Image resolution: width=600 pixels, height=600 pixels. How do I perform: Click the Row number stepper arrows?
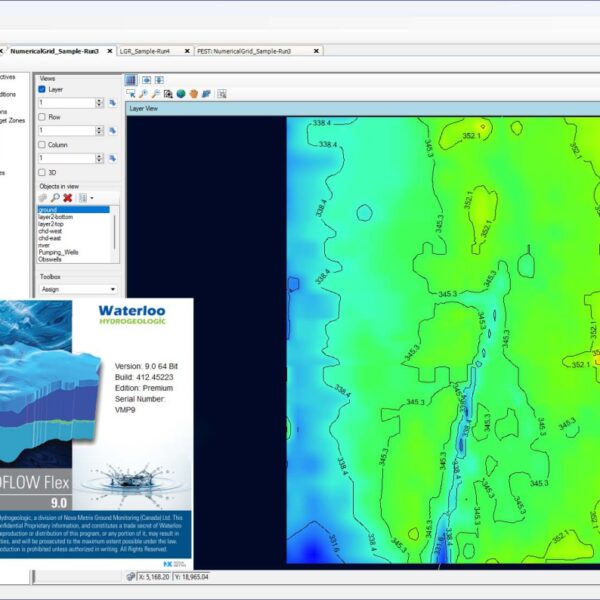coord(99,130)
